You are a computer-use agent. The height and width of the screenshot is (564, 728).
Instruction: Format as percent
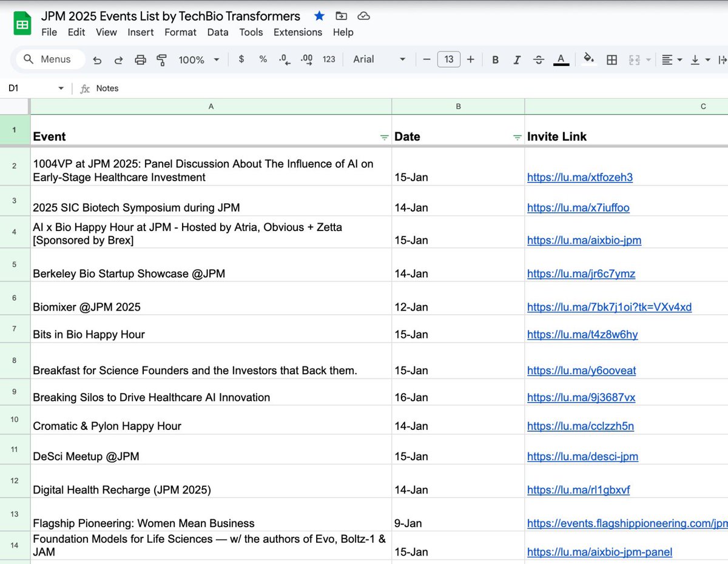click(x=263, y=59)
